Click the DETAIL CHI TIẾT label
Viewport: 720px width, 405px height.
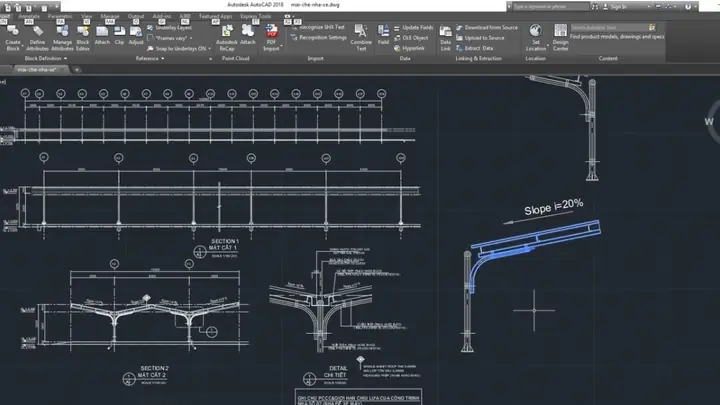click(338, 371)
